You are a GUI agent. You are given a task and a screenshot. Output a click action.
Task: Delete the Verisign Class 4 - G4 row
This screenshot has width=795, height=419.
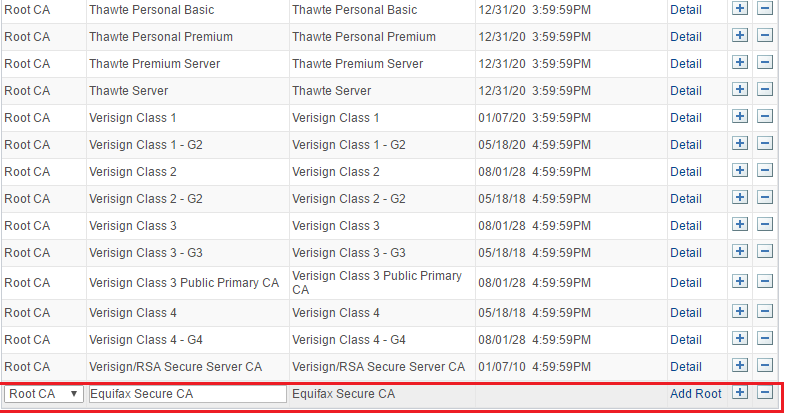pos(765,338)
